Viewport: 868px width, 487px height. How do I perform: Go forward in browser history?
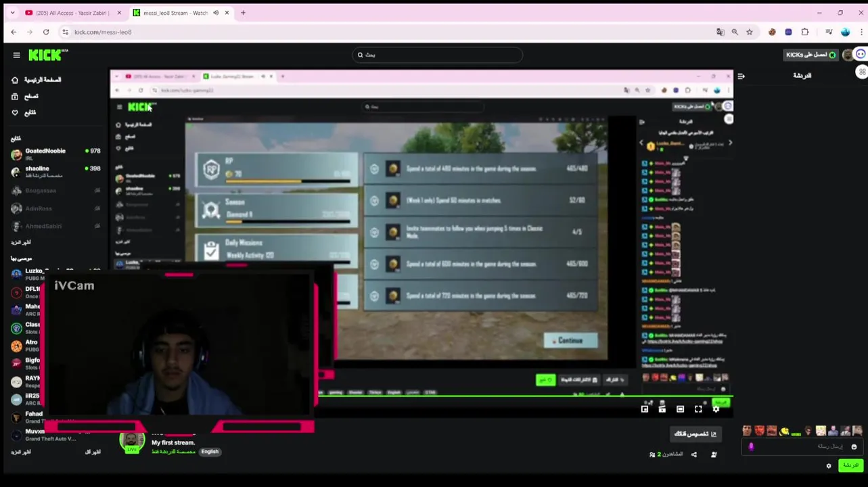point(30,32)
